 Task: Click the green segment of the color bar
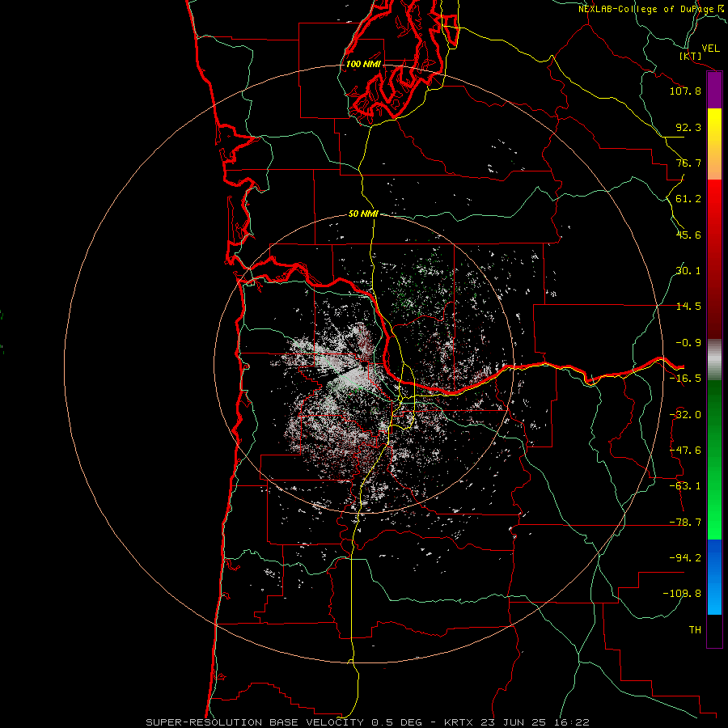[714, 459]
